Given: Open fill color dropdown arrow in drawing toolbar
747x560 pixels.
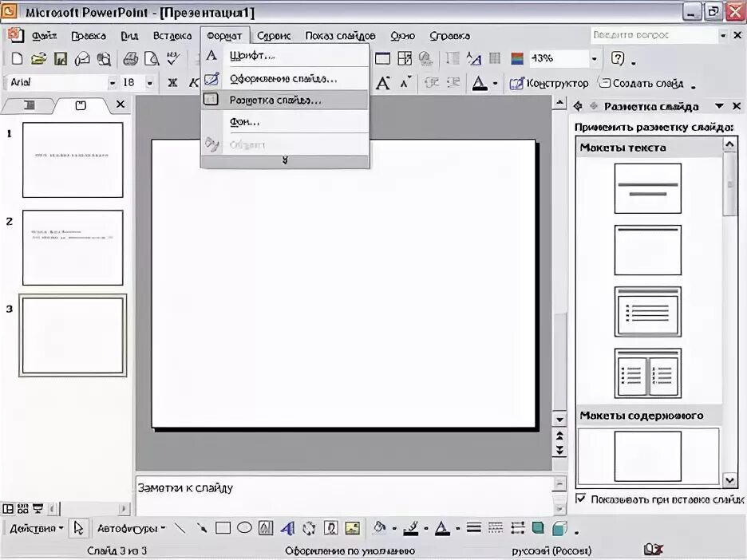Looking at the screenshot, I should [394, 528].
